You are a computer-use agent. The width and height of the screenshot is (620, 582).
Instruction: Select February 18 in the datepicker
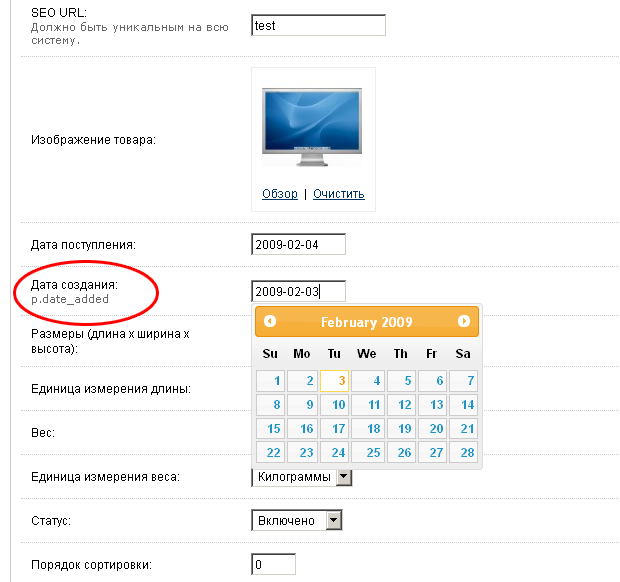pos(367,429)
